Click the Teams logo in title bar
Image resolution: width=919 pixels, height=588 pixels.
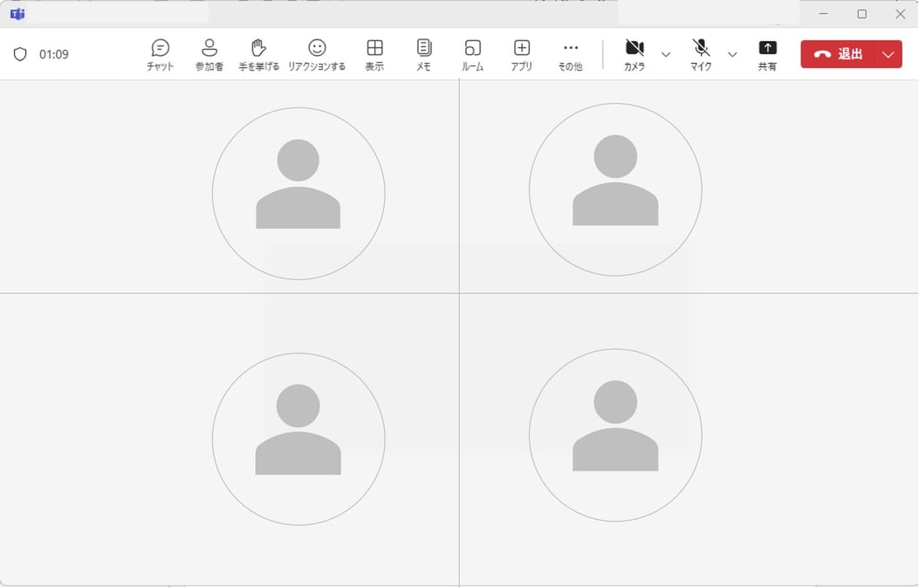[17, 13]
